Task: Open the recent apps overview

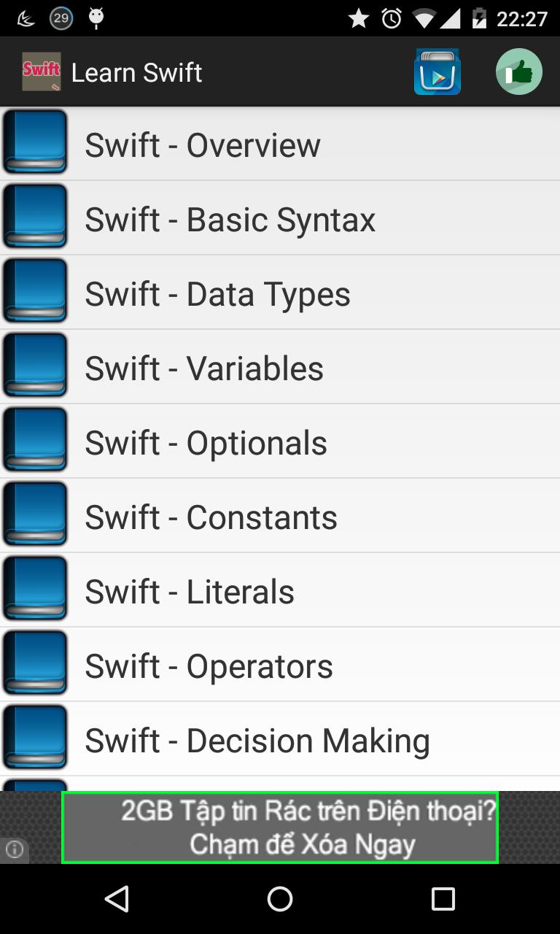Action: tap(443, 899)
